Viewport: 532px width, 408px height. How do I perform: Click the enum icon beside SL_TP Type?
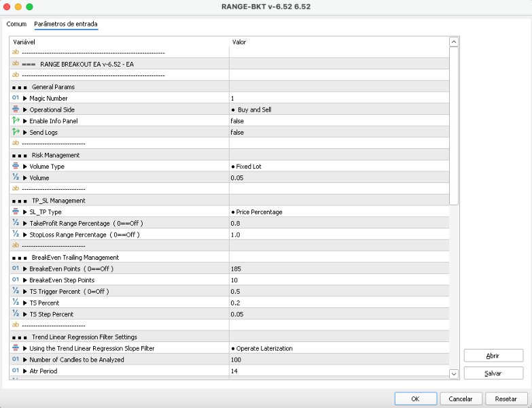(x=16, y=211)
